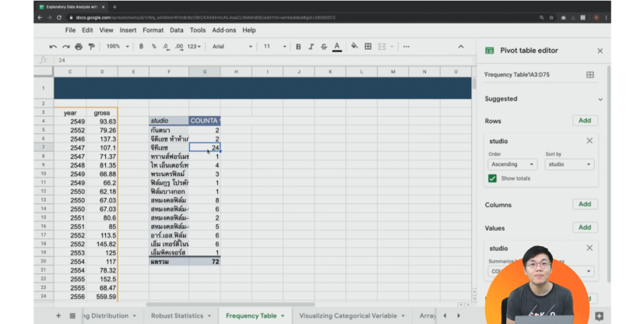This screenshot has height=324, width=644.
Task: Select column G header
Action: click(x=205, y=72)
